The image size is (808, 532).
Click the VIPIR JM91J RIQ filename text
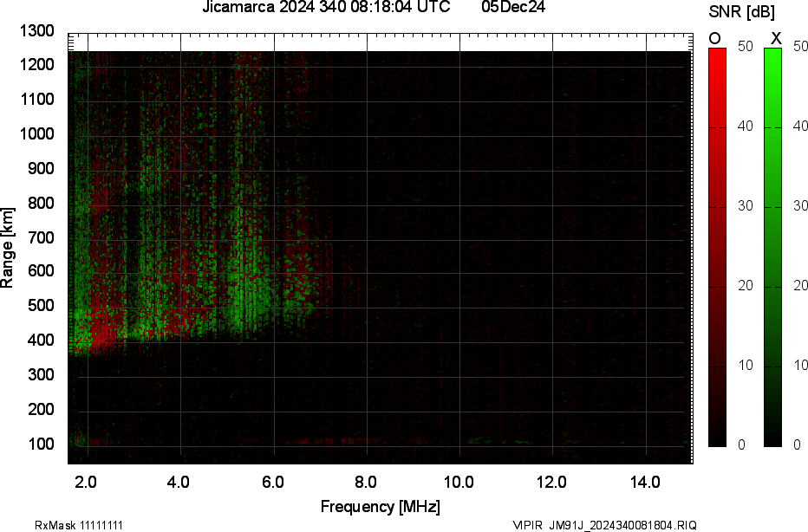pyautogui.click(x=603, y=525)
